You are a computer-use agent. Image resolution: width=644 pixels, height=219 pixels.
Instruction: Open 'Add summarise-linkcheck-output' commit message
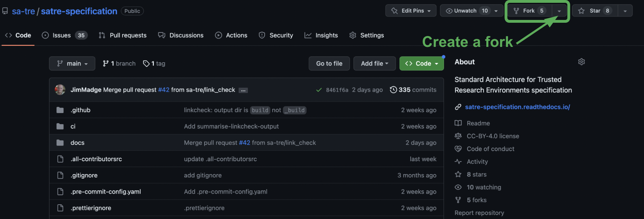pyautogui.click(x=231, y=126)
